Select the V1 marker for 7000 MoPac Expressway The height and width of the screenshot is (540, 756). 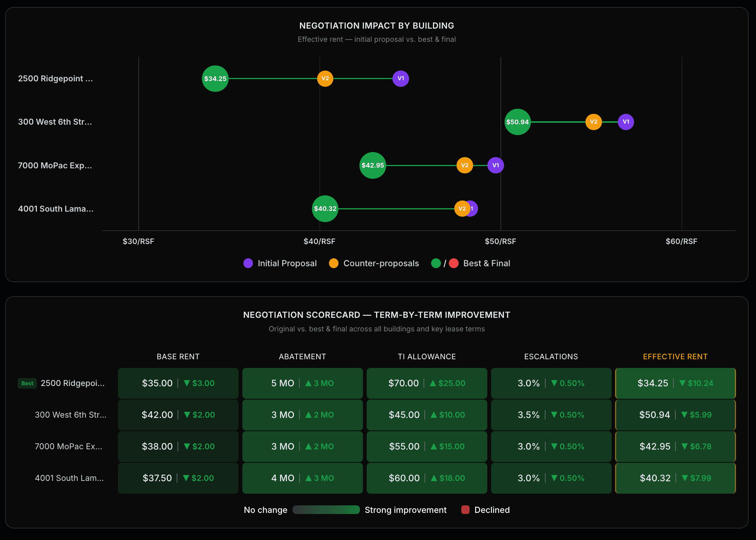click(x=495, y=165)
